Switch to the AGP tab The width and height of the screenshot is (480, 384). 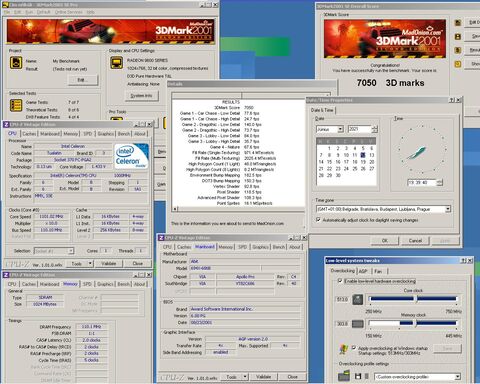363,271
